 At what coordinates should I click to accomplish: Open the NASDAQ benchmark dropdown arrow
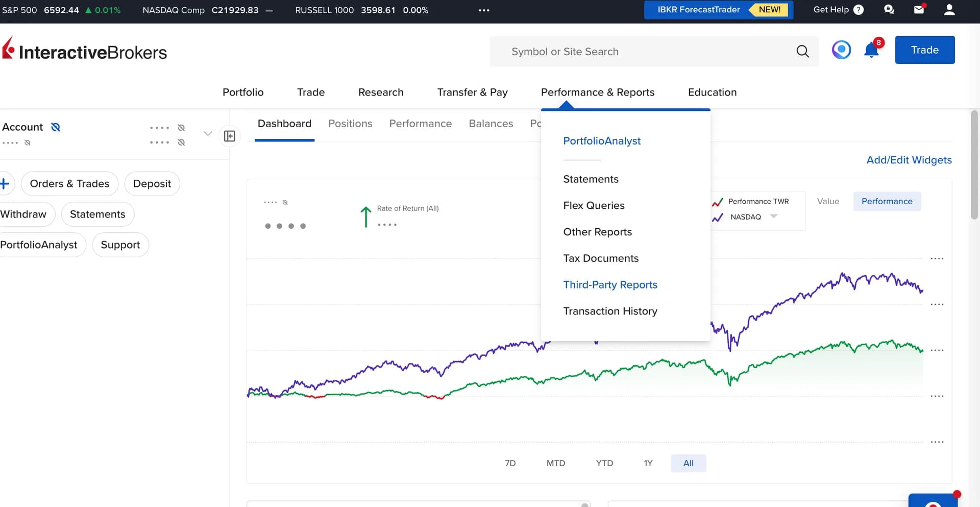[x=774, y=216]
